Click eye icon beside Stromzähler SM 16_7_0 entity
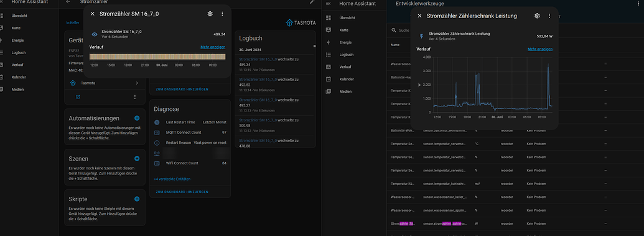The height and width of the screenshot is (236, 644). pyautogui.click(x=94, y=34)
